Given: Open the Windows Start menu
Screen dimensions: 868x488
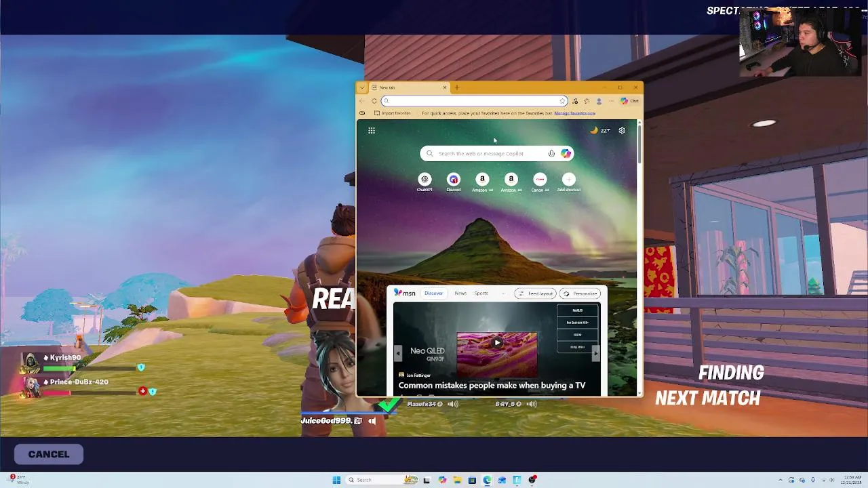Looking at the screenshot, I should (x=336, y=480).
